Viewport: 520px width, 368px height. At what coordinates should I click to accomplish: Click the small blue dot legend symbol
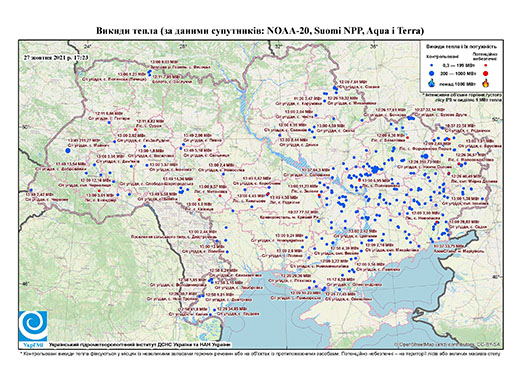coord(431,66)
